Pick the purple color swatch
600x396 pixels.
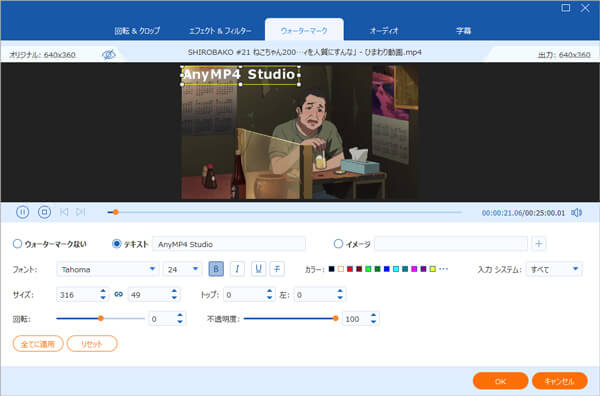423,269
